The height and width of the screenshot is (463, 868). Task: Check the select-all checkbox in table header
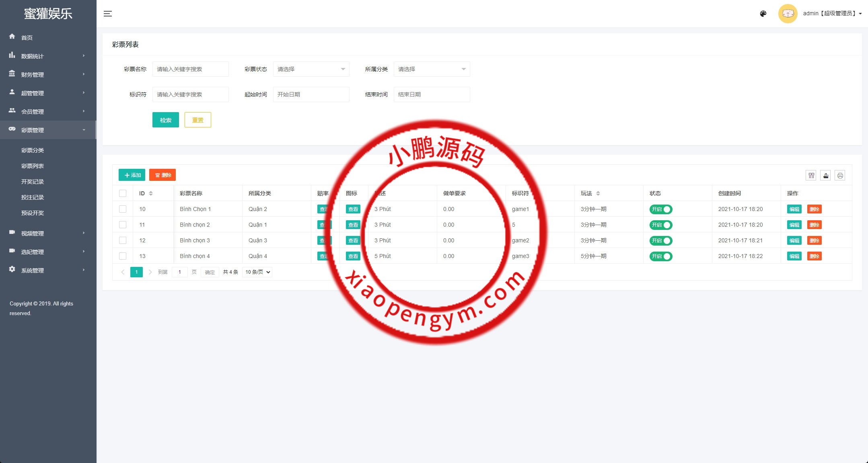(x=123, y=193)
